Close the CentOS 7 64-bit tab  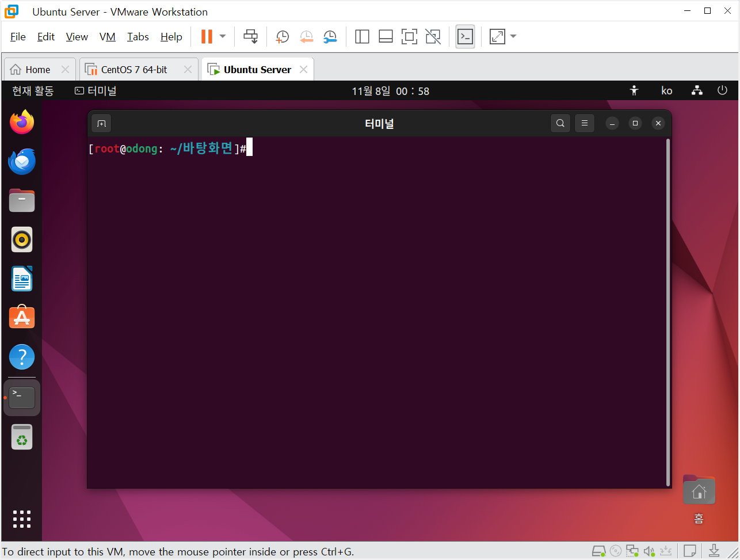tap(188, 70)
